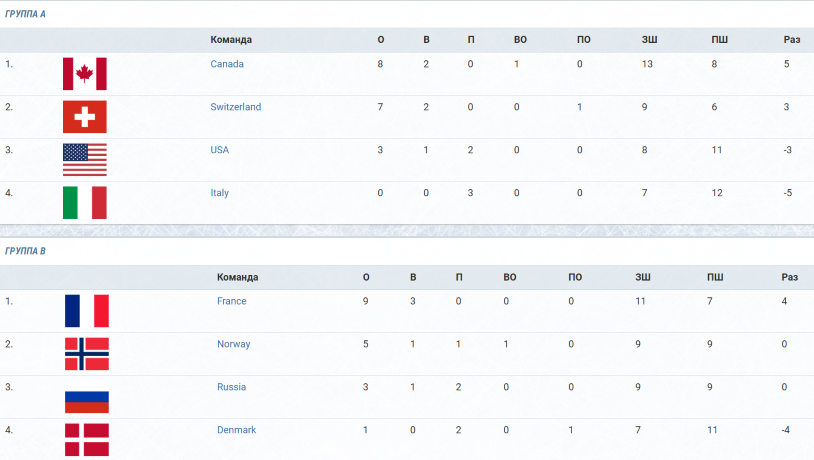Click the Команда column header in Group A
Viewport: 814px width, 460px height.
[x=231, y=40]
